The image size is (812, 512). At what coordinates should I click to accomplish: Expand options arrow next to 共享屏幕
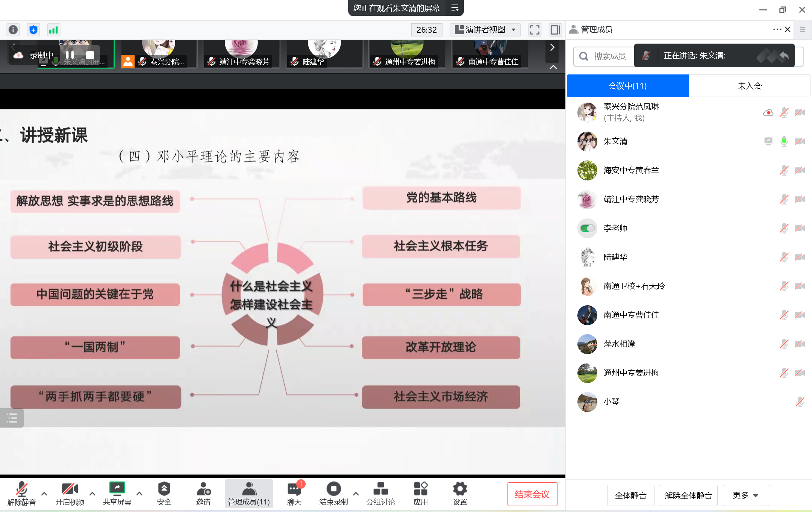pyautogui.click(x=139, y=494)
